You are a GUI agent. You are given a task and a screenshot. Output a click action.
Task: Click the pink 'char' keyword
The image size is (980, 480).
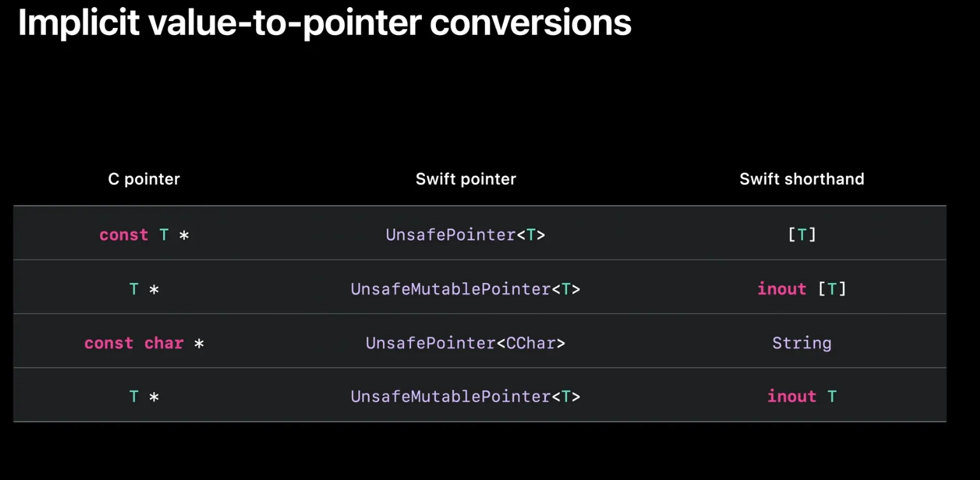164,344
